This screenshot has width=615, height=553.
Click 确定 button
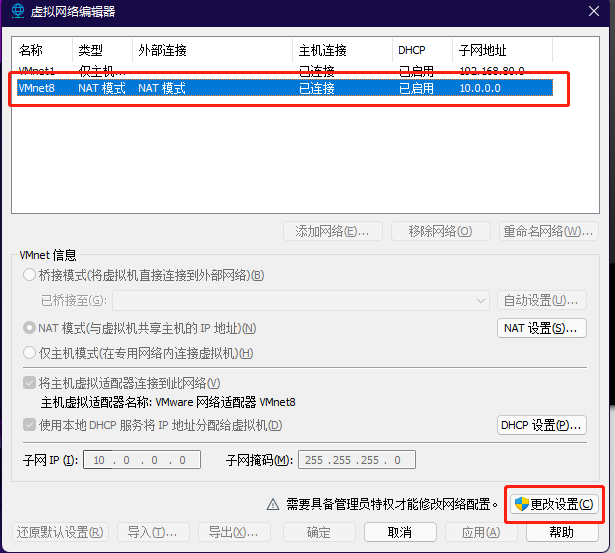(319, 532)
